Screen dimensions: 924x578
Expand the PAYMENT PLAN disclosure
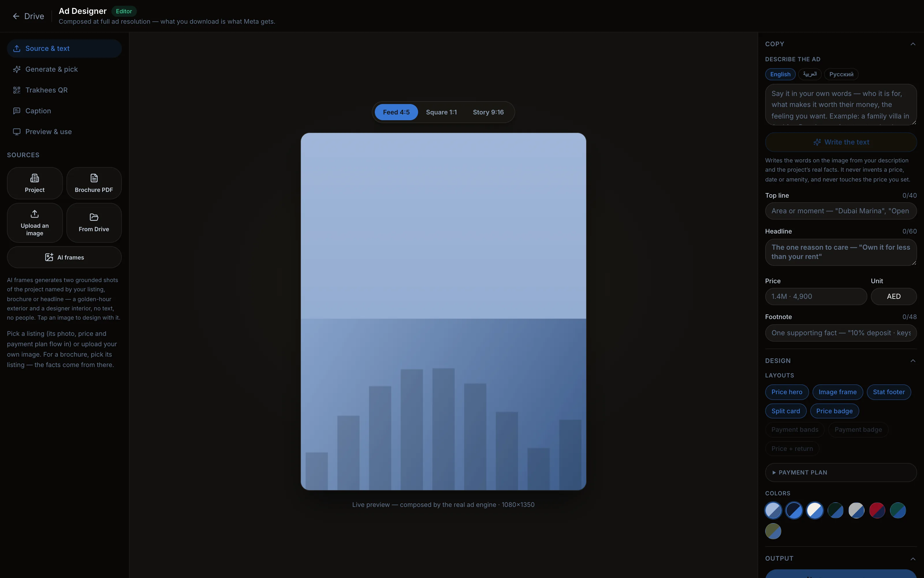click(841, 473)
